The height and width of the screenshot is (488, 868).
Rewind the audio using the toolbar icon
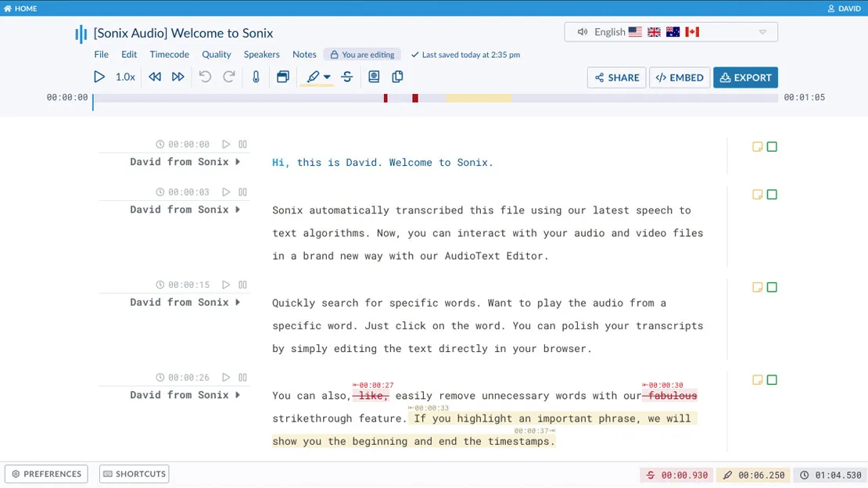click(155, 77)
